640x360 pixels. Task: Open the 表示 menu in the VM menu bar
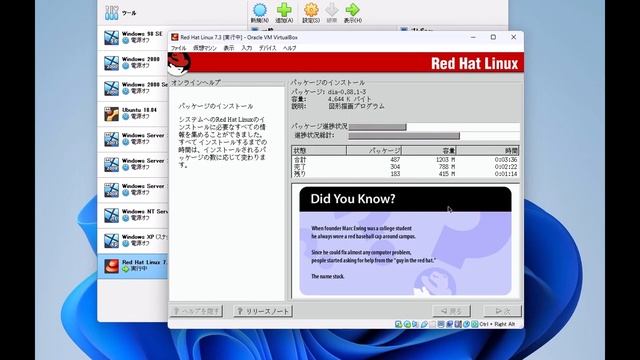[x=229, y=48]
